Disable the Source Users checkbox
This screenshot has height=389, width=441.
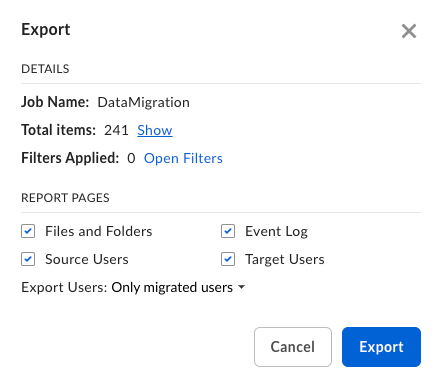click(28, 259)
